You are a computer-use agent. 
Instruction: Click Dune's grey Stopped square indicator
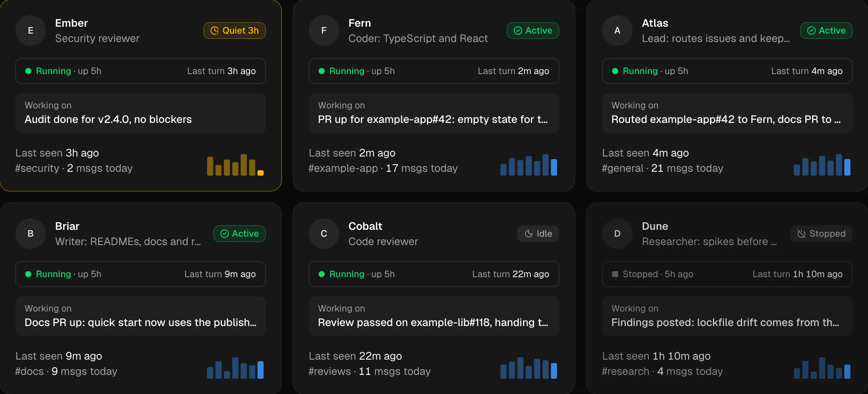[x=615, y=274]
